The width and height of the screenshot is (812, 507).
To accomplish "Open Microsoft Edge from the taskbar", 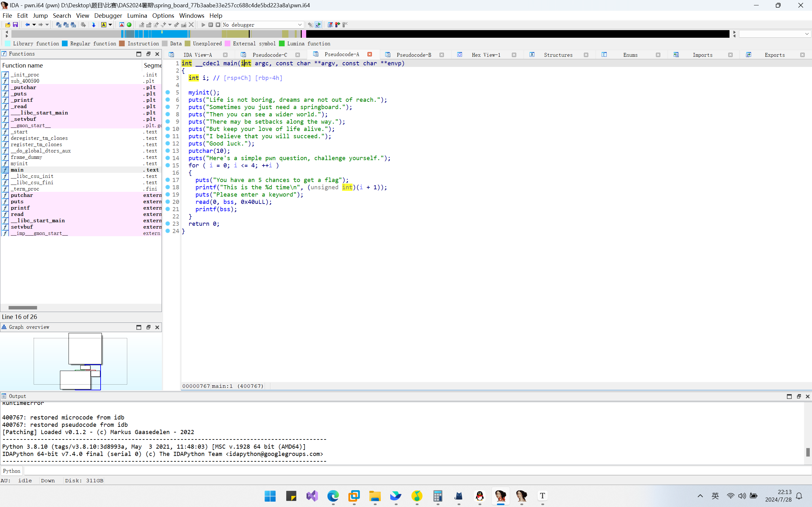I will tap(333, 496).
